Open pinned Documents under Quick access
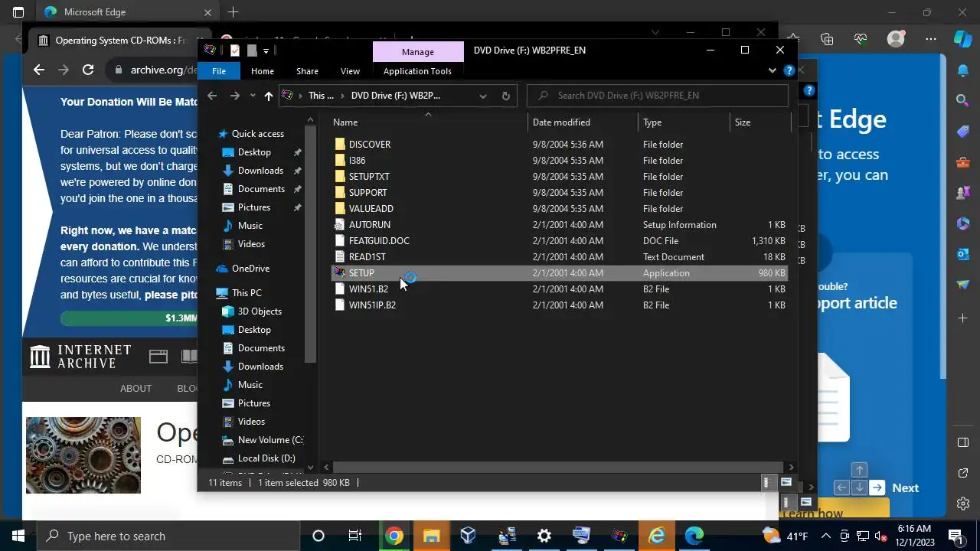The image size is (980, 551). coord(261,189)
